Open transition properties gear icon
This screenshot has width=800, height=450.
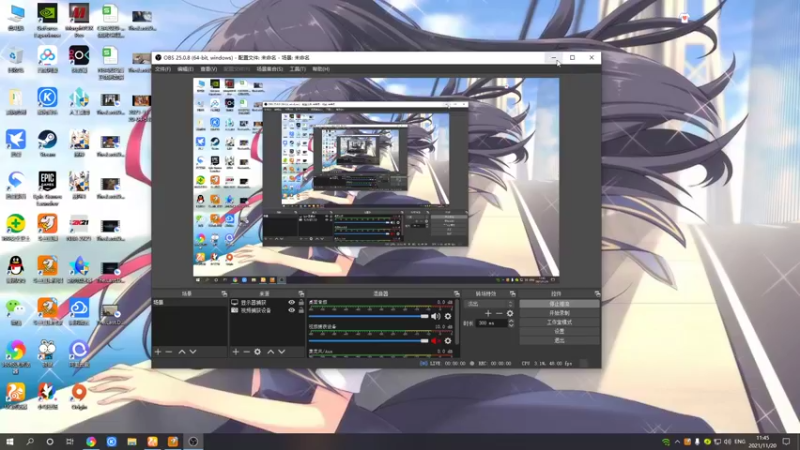510,313
